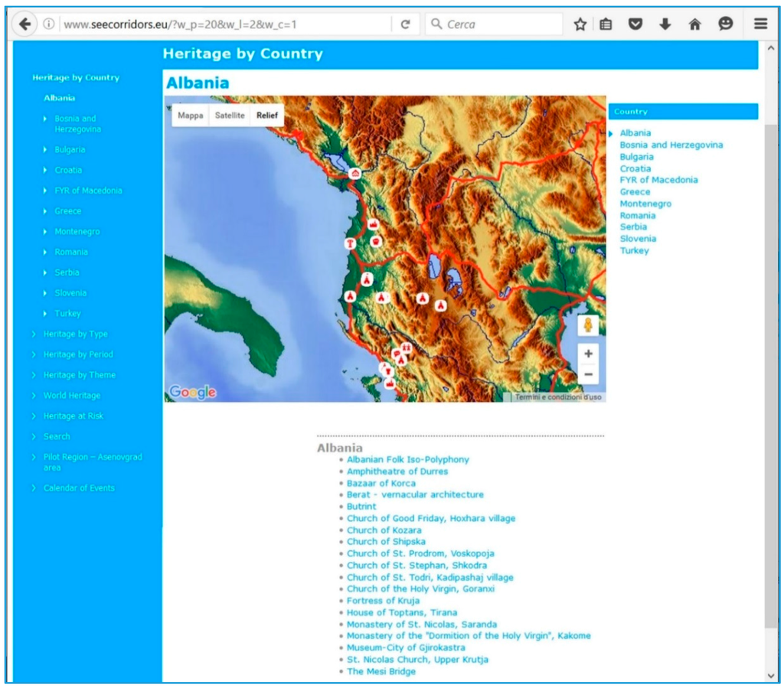Expand Heritage by Period in the sidebar
Screen dimensions: 784x688
click(77, 354)
